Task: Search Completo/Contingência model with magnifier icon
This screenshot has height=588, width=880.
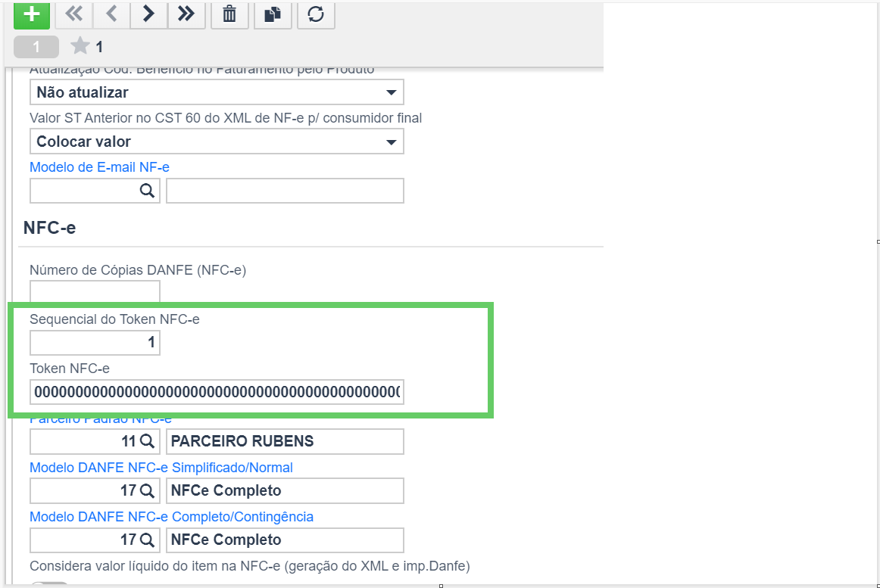Action: coord(147,540)
